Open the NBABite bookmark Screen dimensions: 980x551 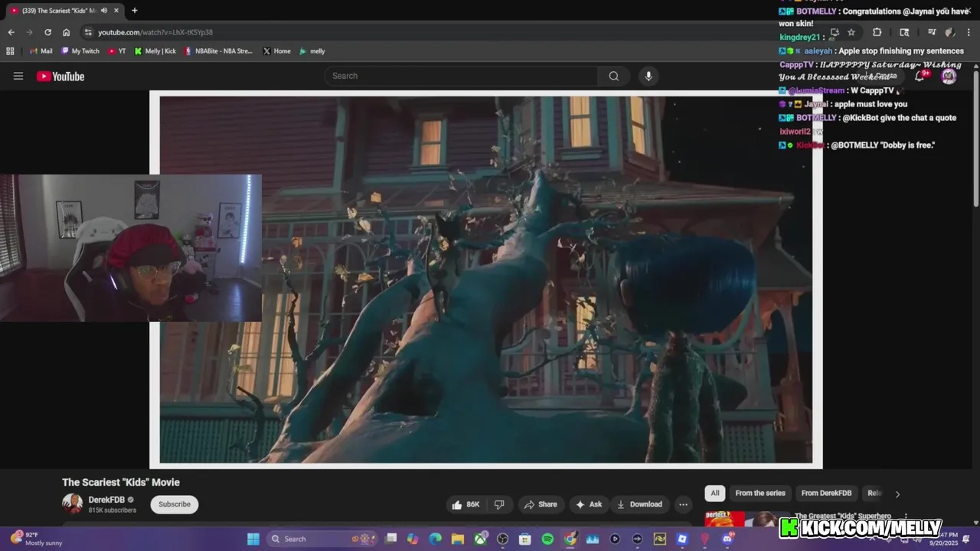coord(218,51)
